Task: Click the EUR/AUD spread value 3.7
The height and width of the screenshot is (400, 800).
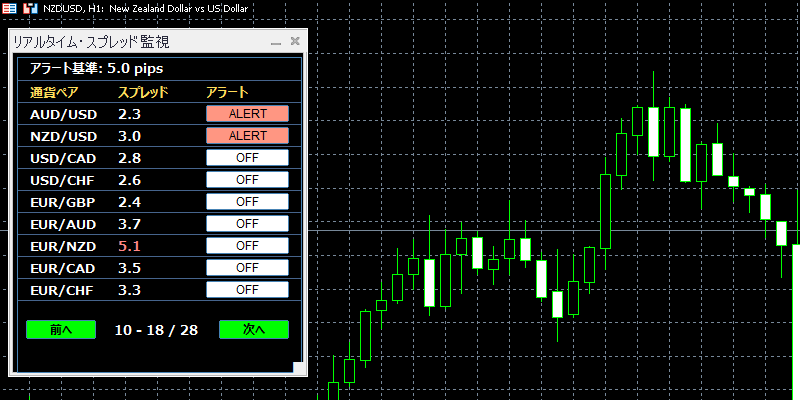Action: 129,224
